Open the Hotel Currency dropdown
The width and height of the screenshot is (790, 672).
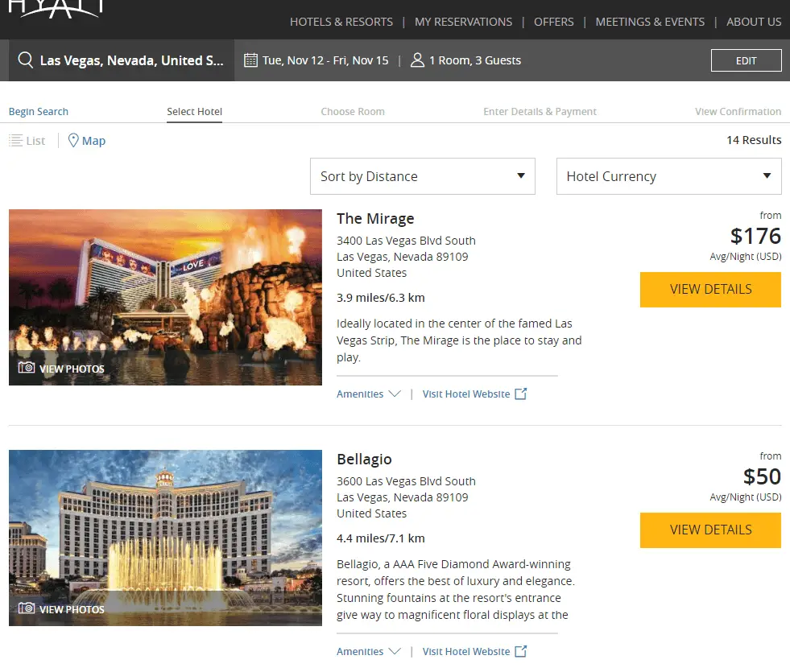click(668, 176)
